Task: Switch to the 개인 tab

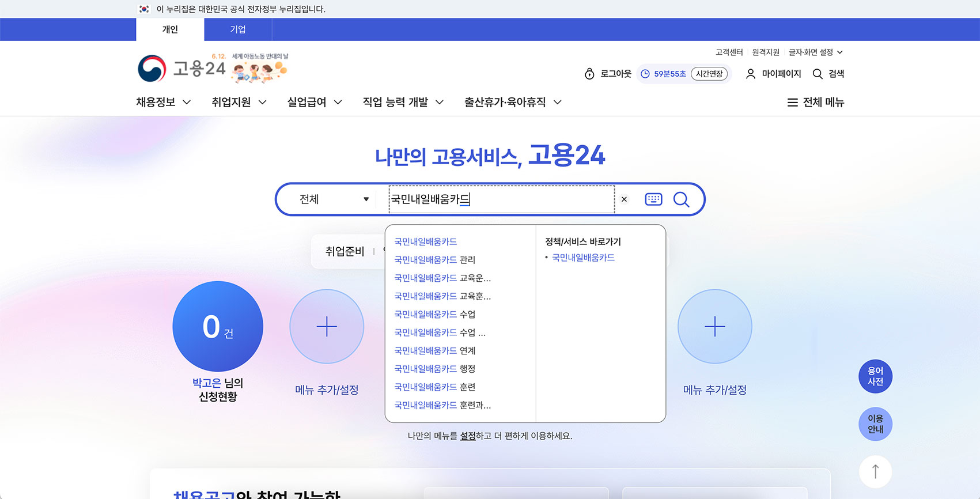Action: point(170,29)
